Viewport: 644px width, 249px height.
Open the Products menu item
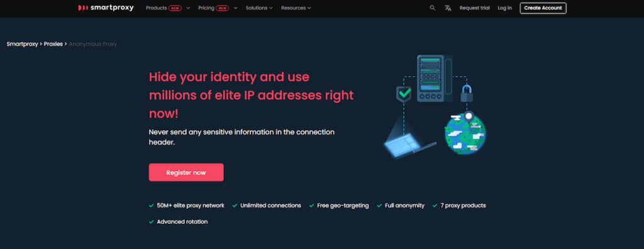[156, 8]
